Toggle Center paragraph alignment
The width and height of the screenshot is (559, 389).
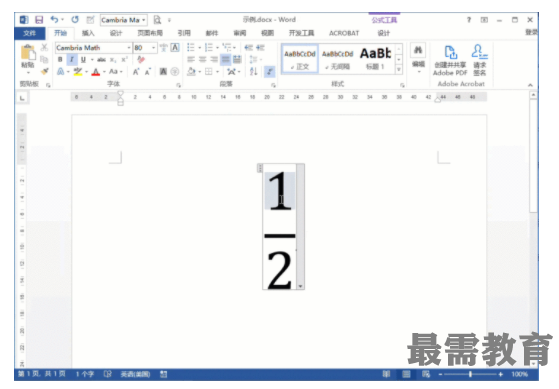coord(202,60)
